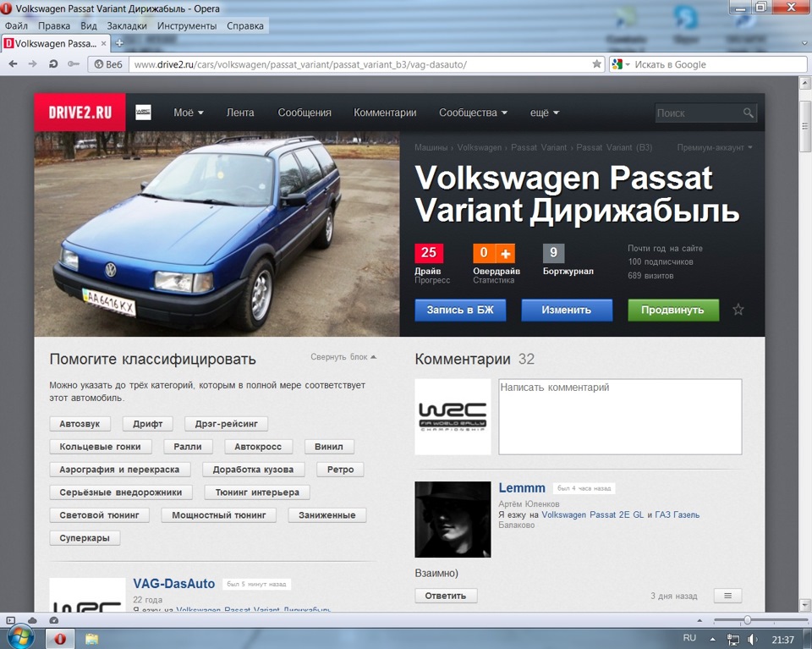
Task: Open the Инструменты menu
Action: pyautogui.click(x=187, y=26)
